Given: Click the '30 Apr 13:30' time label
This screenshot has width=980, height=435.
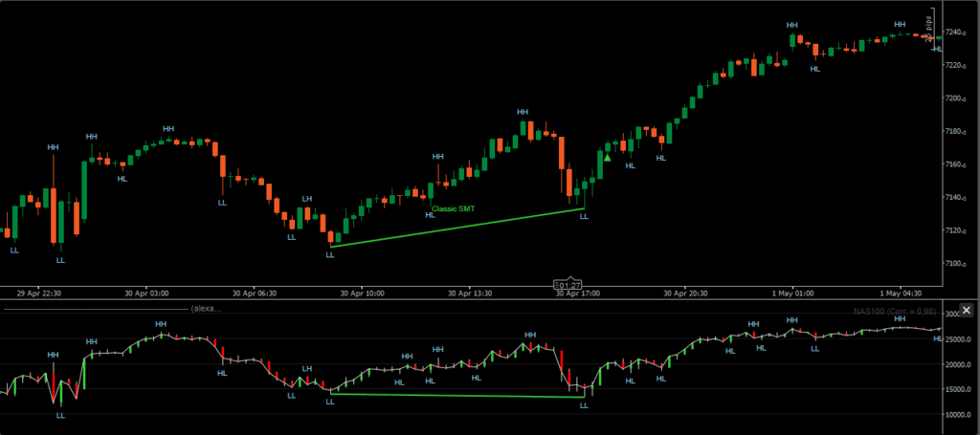Looking at the screenshot, I should coord(471,293).
